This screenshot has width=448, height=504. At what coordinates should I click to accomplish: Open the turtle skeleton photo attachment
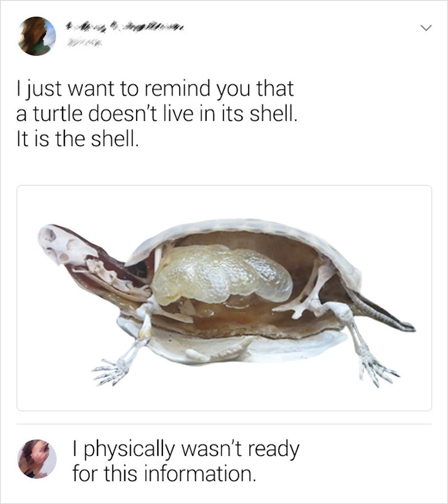(x=224, y=298)
